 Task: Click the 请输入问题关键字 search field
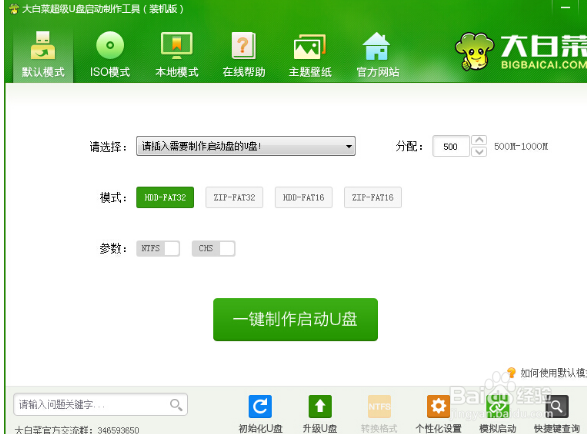tap(100, 404)
